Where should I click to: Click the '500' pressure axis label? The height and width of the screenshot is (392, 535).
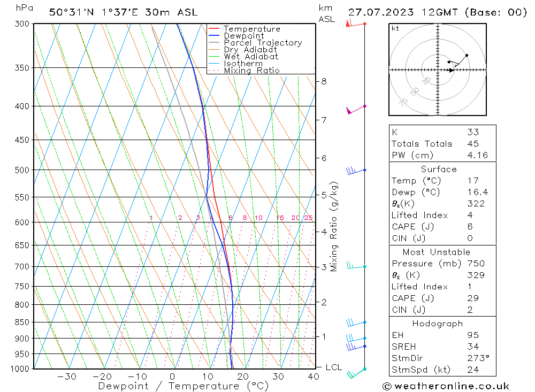click(x=22, y=170)
